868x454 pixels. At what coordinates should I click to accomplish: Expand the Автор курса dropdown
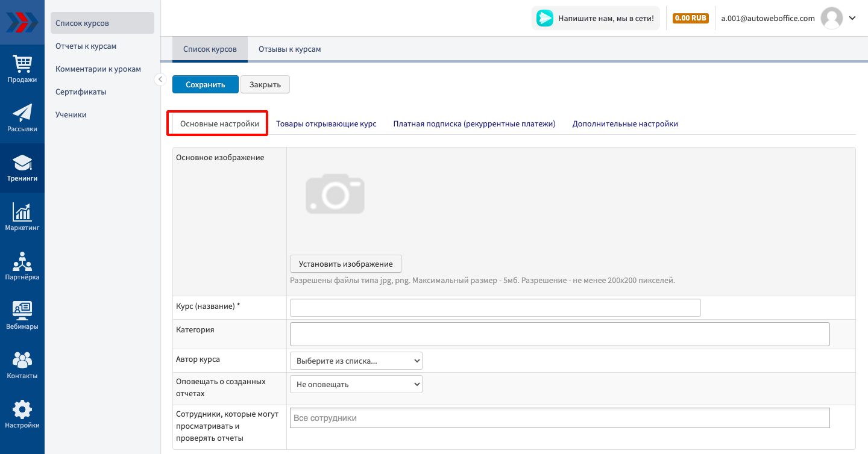pos(356,361)
